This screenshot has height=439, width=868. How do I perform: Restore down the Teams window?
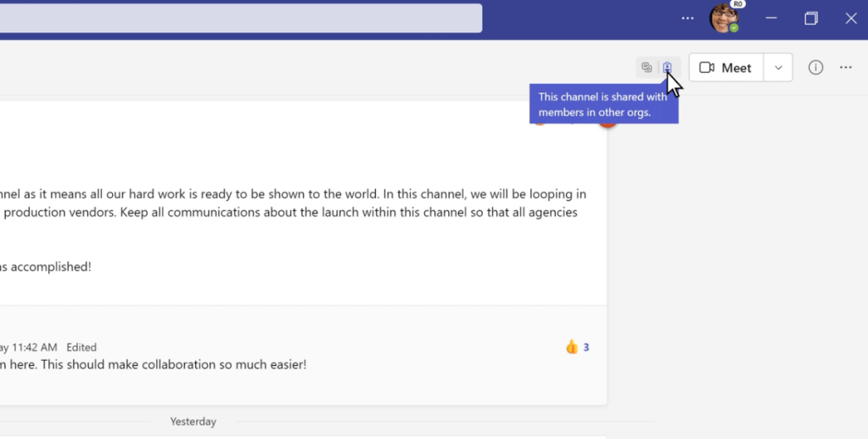pos(811,19)
